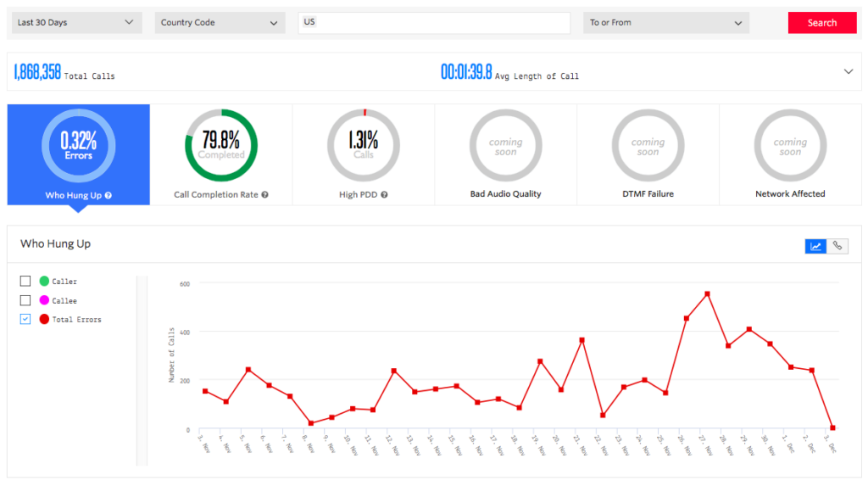Enable the Callee series checkbox

[25, 300]
